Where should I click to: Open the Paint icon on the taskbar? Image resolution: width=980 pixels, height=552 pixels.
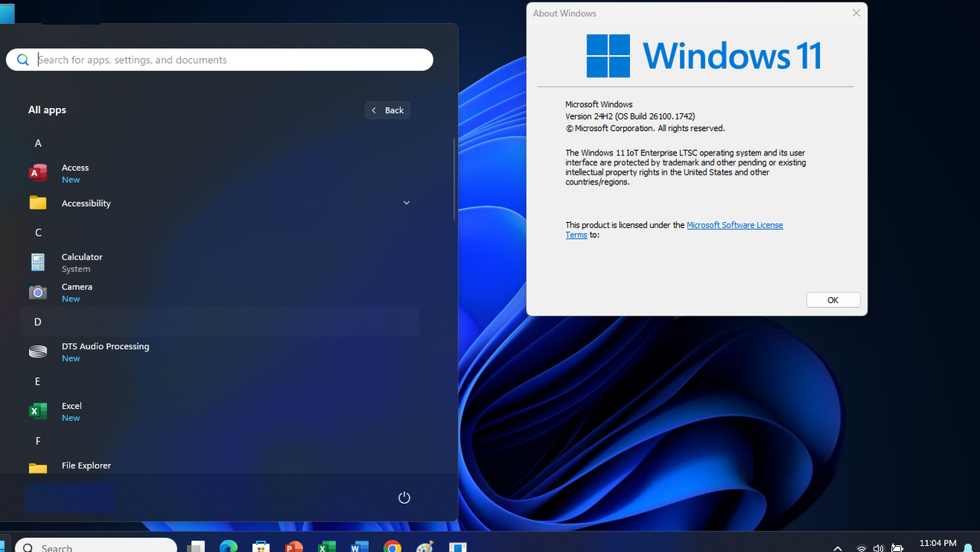(425, 546)
